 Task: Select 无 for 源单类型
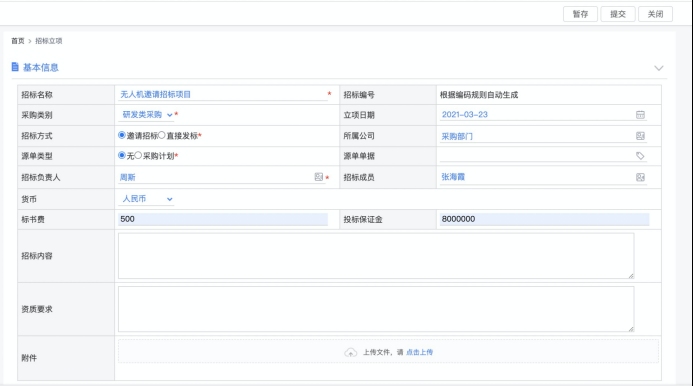(x=122, y=155)
